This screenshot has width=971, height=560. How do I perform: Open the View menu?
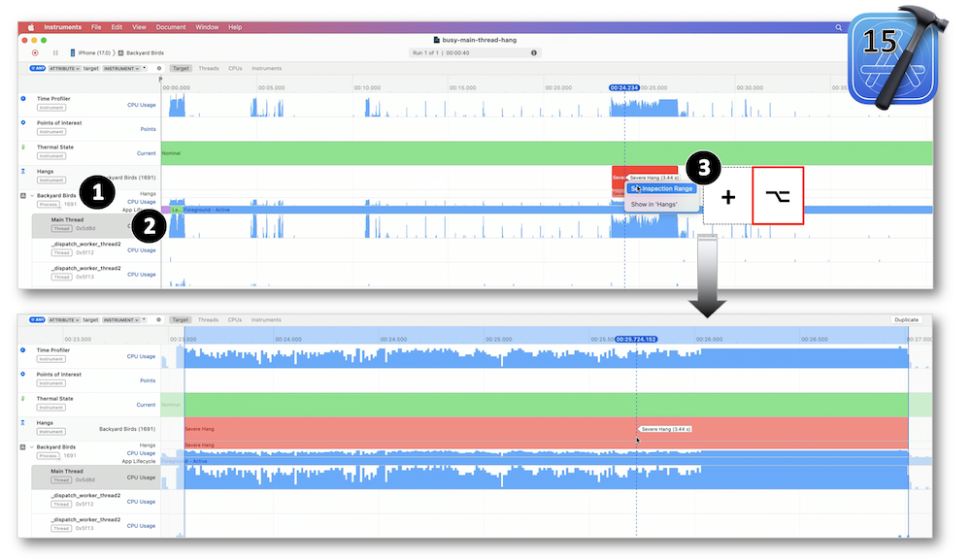(139, 27)
